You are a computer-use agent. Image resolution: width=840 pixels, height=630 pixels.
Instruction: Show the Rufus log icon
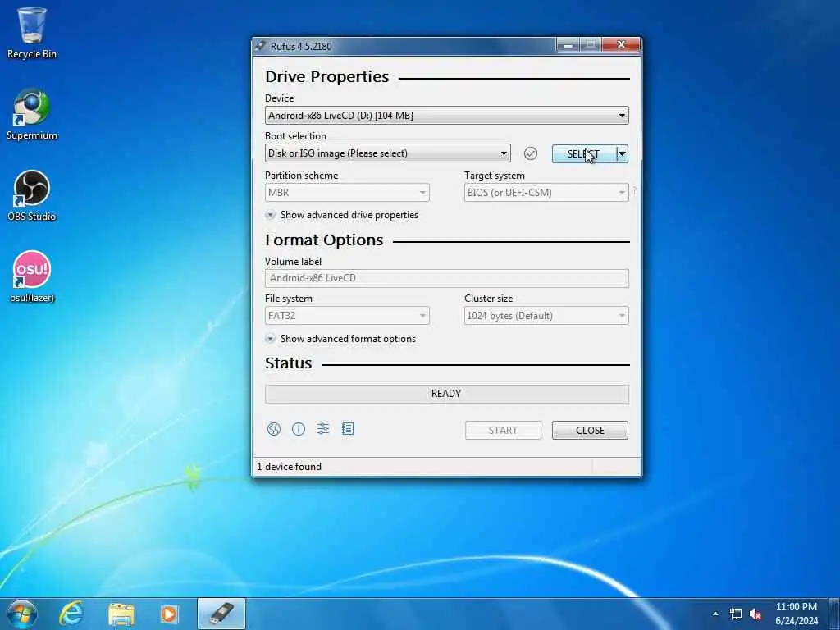tap(348, 428)
